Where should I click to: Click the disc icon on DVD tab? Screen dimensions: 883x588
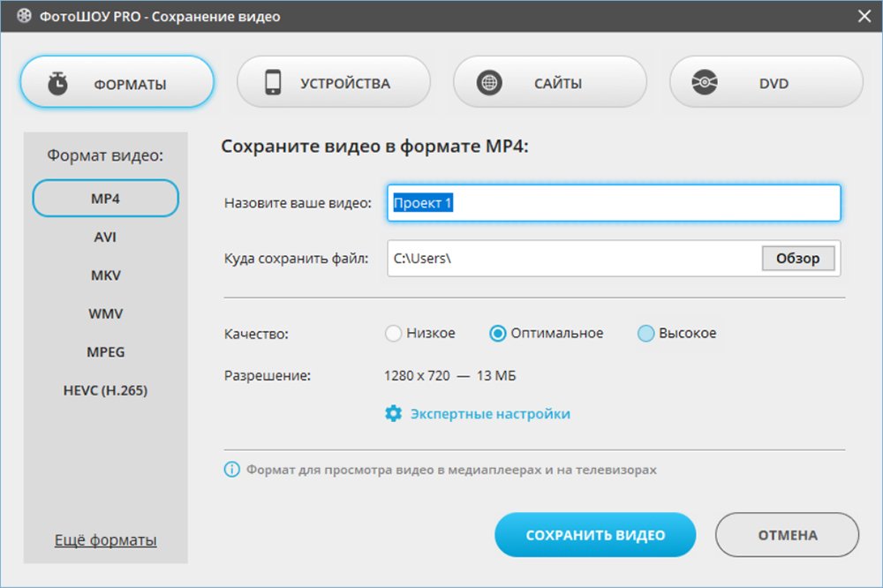pos(705,83)
